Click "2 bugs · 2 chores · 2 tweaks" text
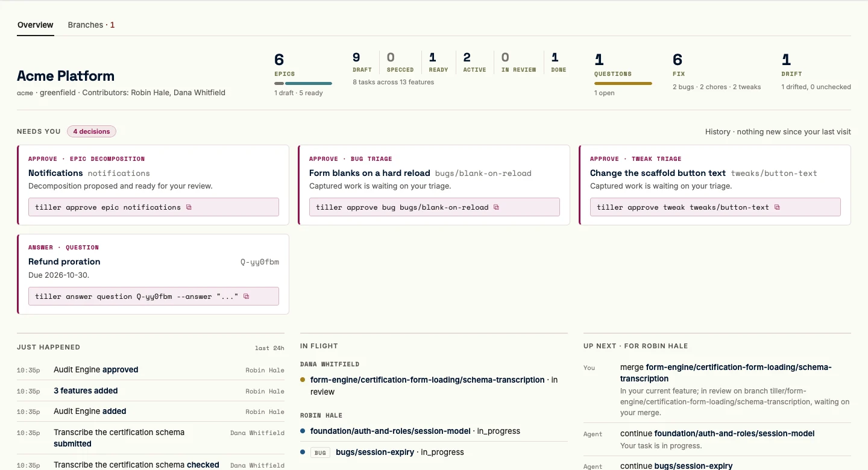This screenshot has width=868, height=470. tap(717, 87)
